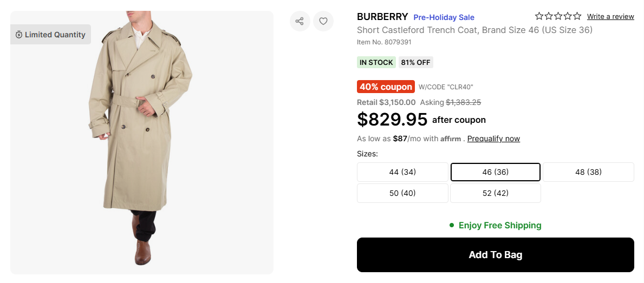The height and width of the screenshot is (283, 644).
Task: Choose size 52 (42)
Action: coord(496,193)
